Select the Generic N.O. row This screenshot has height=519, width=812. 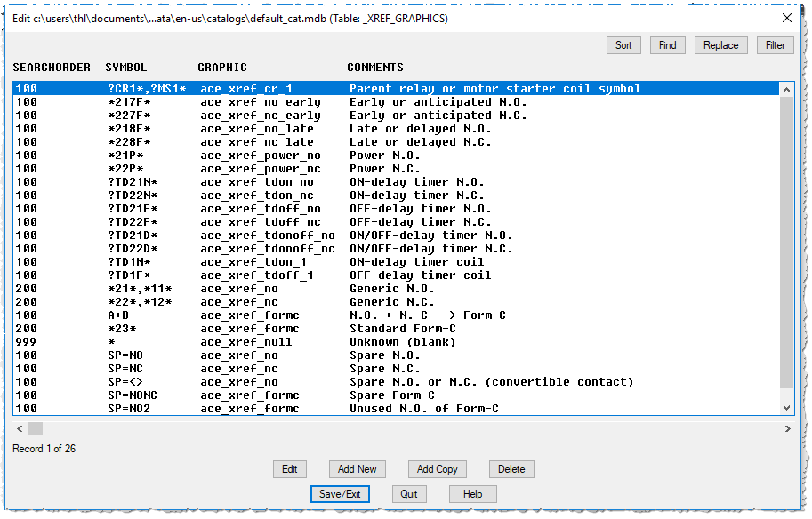[396, 289]
